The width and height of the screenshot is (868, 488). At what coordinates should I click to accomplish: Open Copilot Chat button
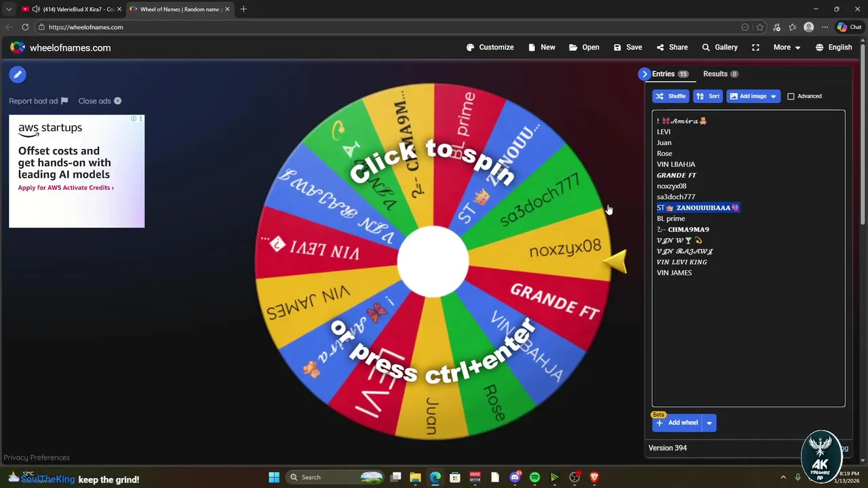(x=849, y=27)
